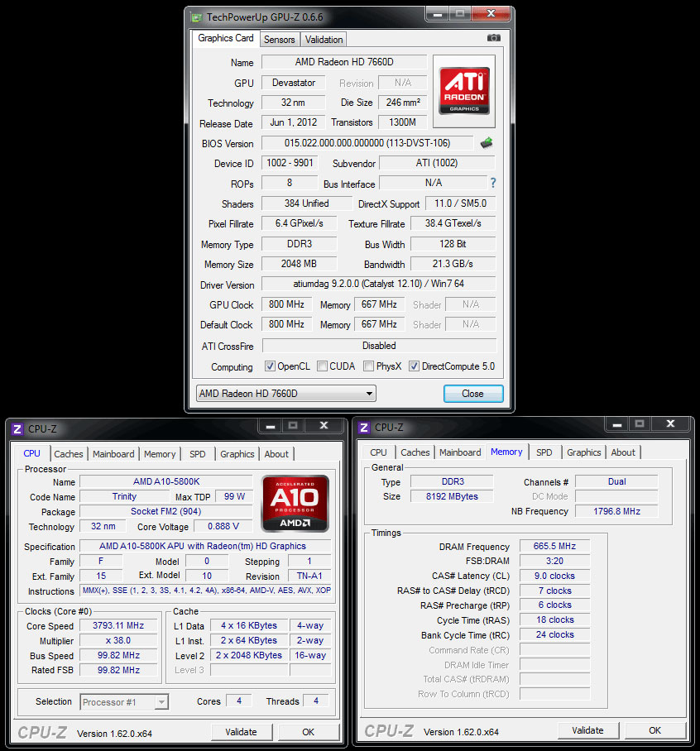Screen dimensions: 700x751
Task: Click the memory Size value 8192 MBytes
Action: pos(452,497)
